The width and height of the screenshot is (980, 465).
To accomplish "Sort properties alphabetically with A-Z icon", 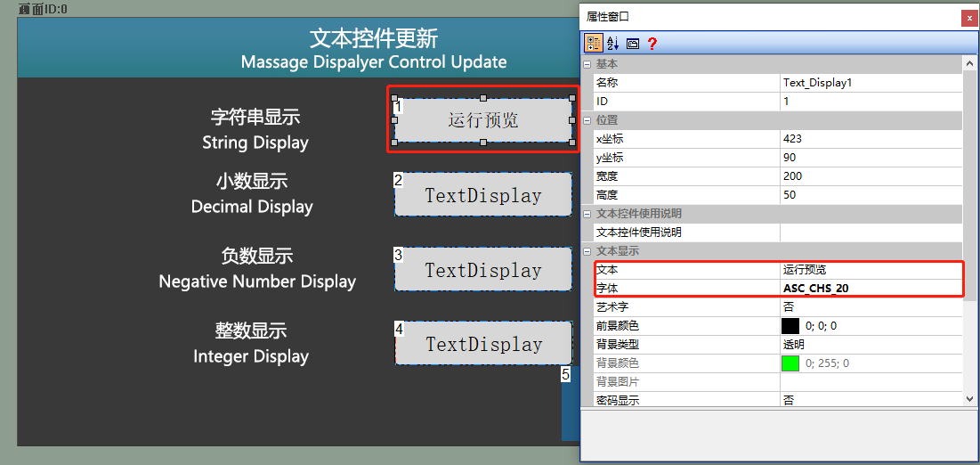I will click(x=613, y=43).
